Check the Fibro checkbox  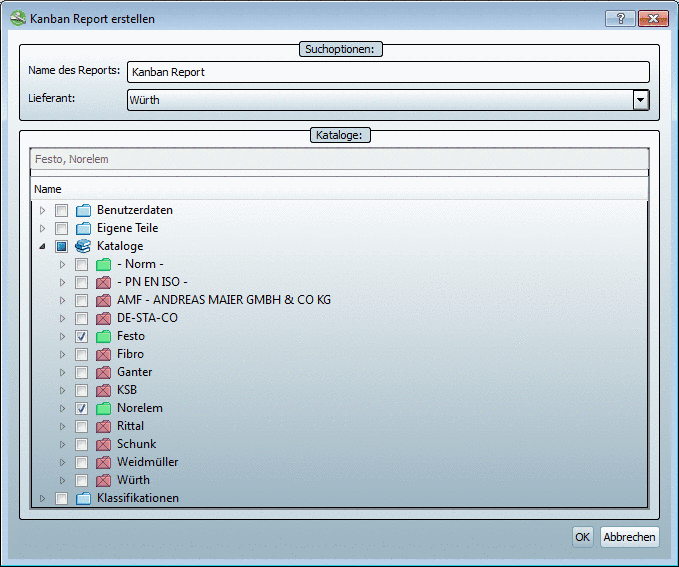coord(81,354)
